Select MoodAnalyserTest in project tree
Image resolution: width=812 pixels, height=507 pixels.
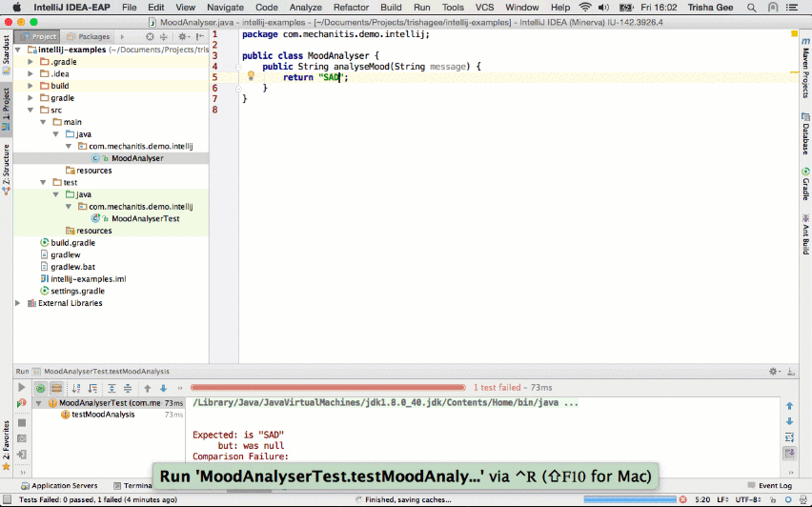pyautogui.click(x=145, y=218)
